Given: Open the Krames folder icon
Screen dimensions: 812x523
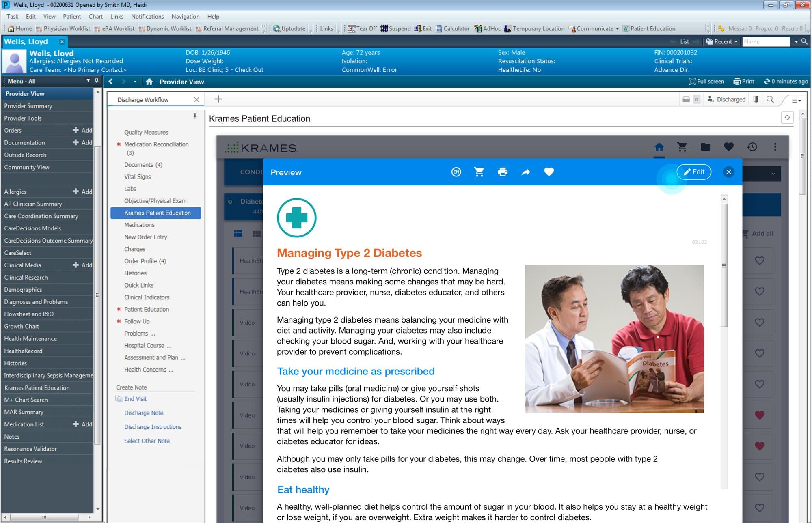Looking at the screenshot, I should coord(705,147).
